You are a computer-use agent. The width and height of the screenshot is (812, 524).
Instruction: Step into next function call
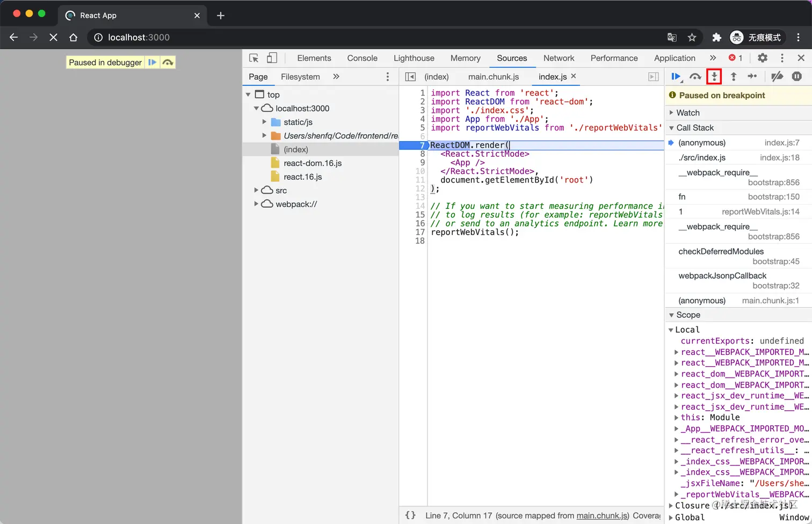714,77
